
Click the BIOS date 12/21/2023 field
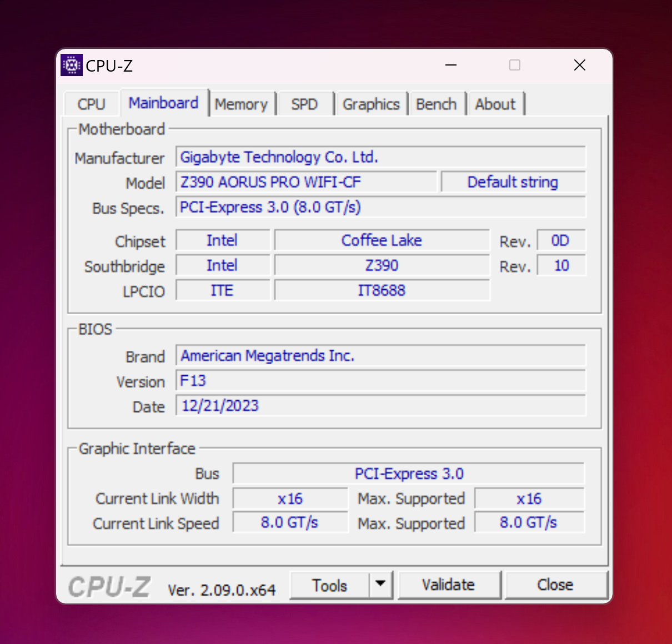point(381,406)
